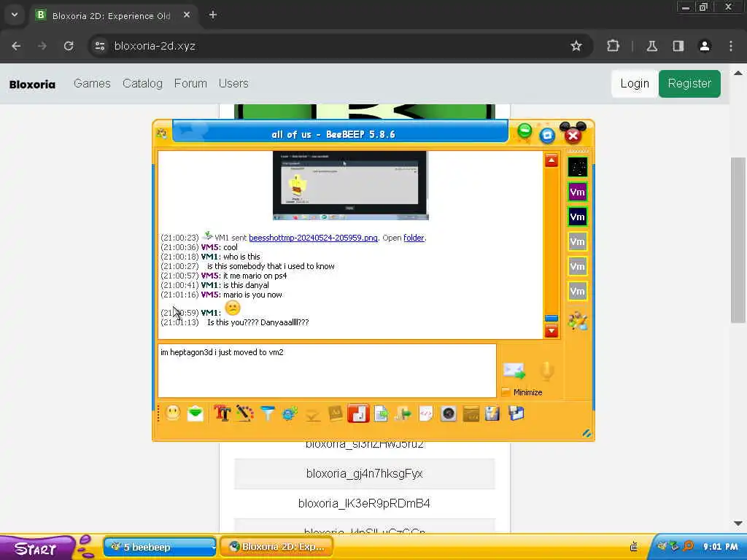The height and width of the screenshot is (560, 747).
Task: Click the microphone voice message icon
Action: 547,371
